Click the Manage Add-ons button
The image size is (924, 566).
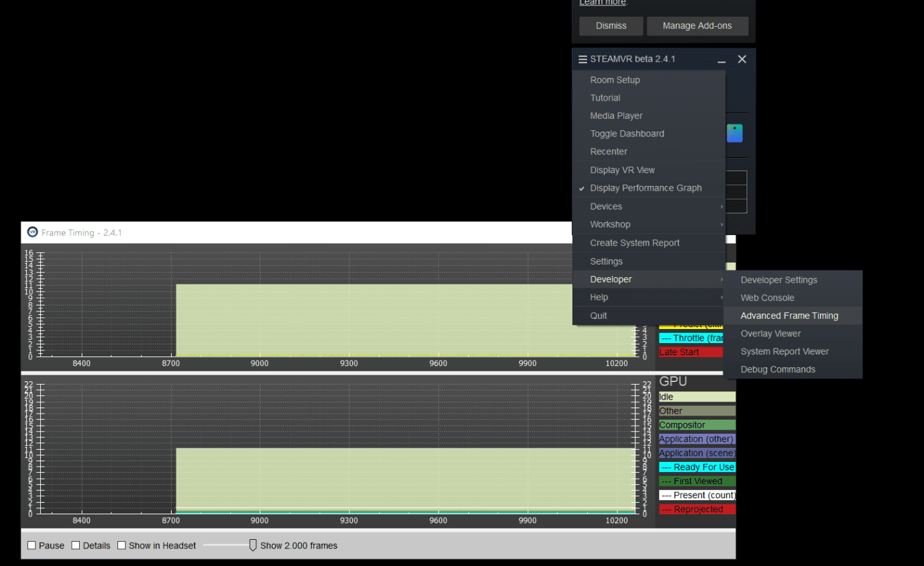(697, 26)
